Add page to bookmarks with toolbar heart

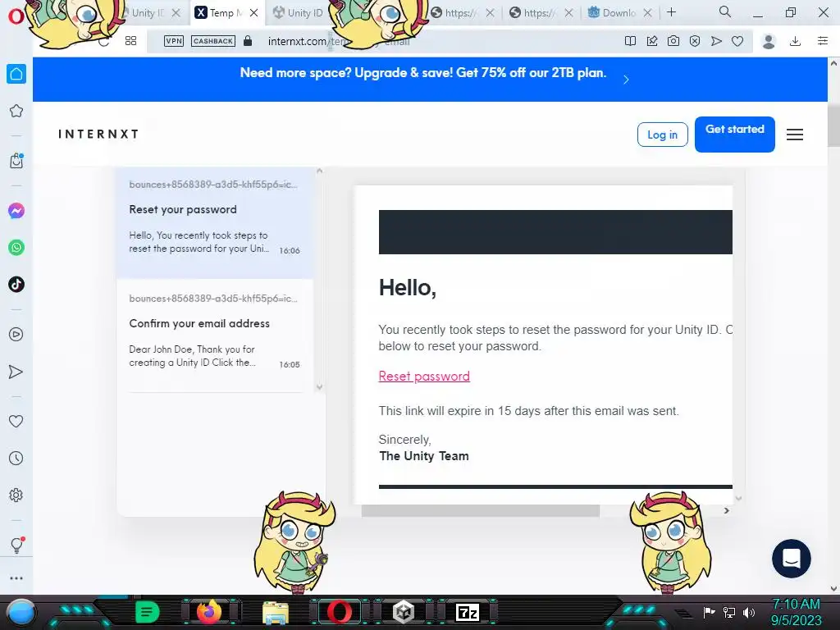click(737, 41)
